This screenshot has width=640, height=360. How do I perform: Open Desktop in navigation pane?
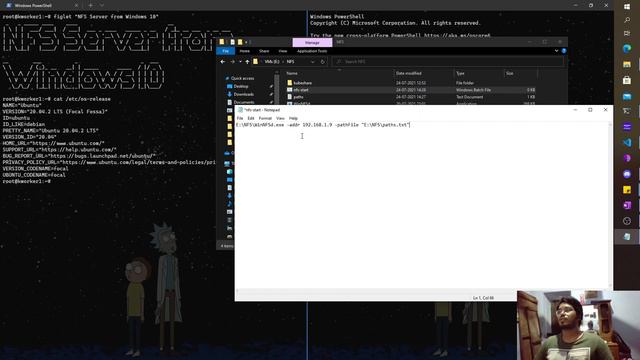(241, 87)
